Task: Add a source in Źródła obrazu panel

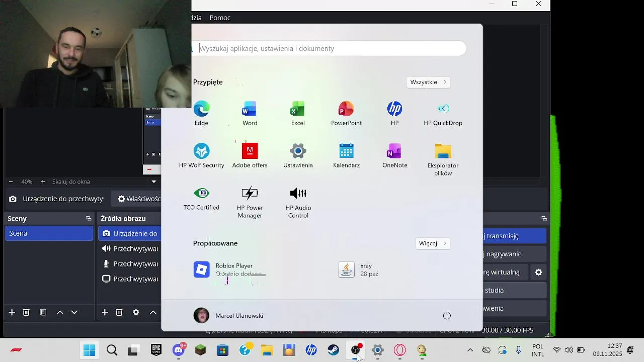Action: point(105,312)
